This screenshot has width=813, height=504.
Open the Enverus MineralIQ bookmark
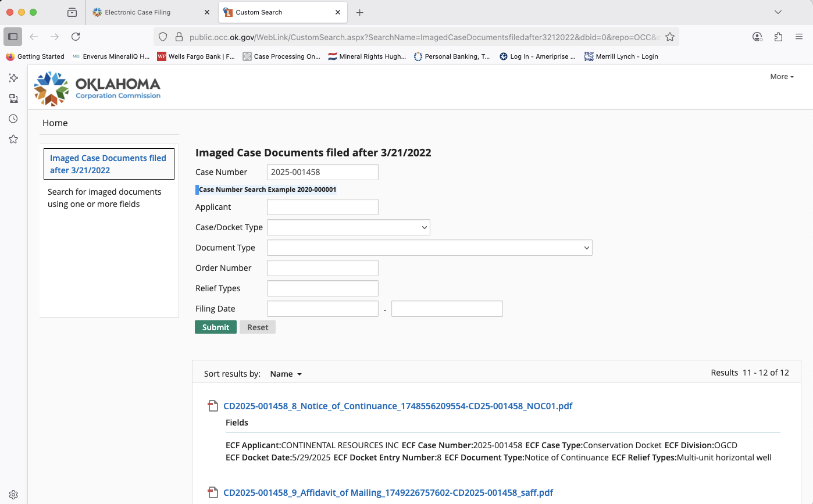[x=110, y=56]
